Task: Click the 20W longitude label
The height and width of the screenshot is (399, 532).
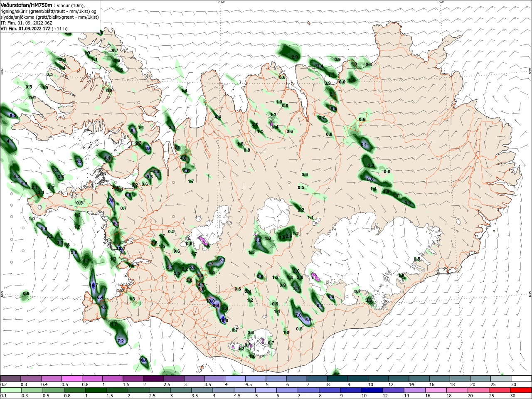Action: [221, 2]
